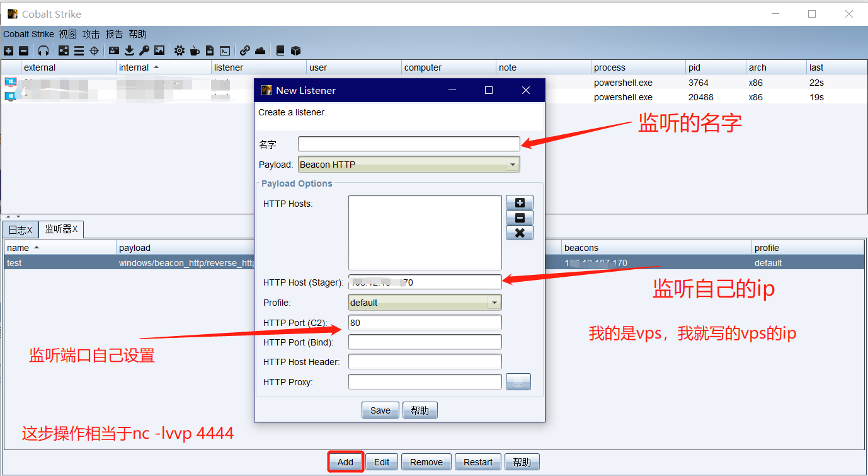The height and width of the screenshot is (476, 868).
Task: Focus the HTTP Port (C2) field
Action: [x=425, y=323]
